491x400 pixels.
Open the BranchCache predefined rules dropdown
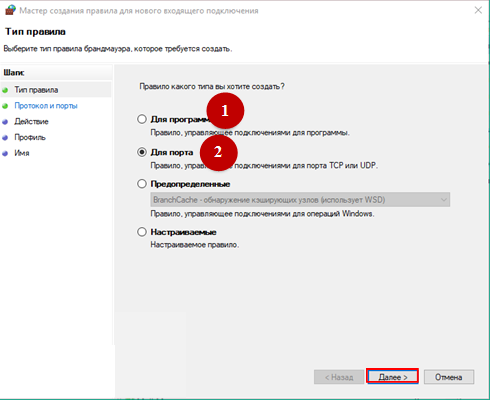300,200
